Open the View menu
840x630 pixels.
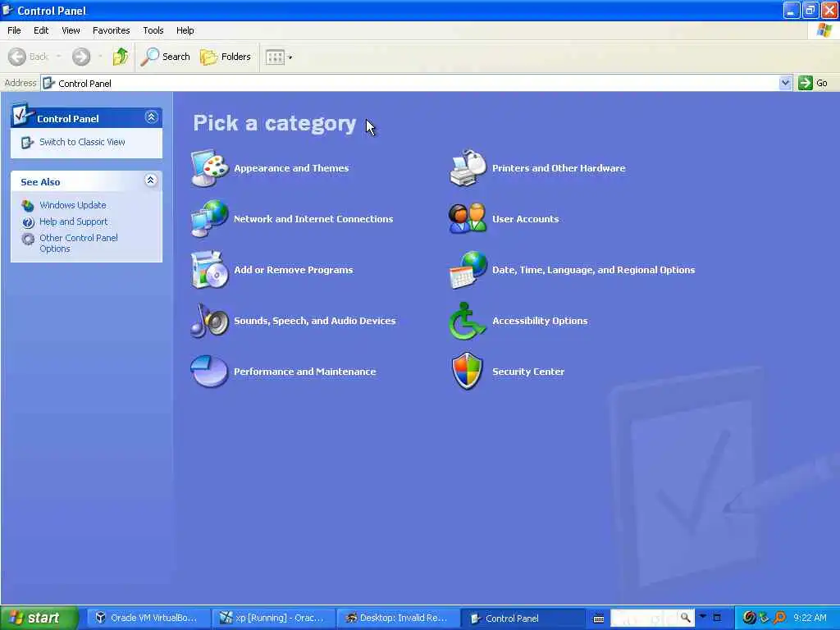pyautogui.click(x=71, y=30)
